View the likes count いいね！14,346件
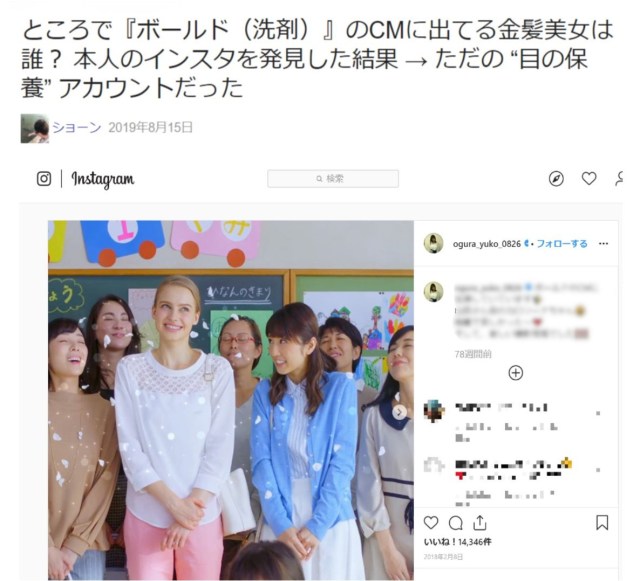Viewport: 640px width, 581px height. 458,542
